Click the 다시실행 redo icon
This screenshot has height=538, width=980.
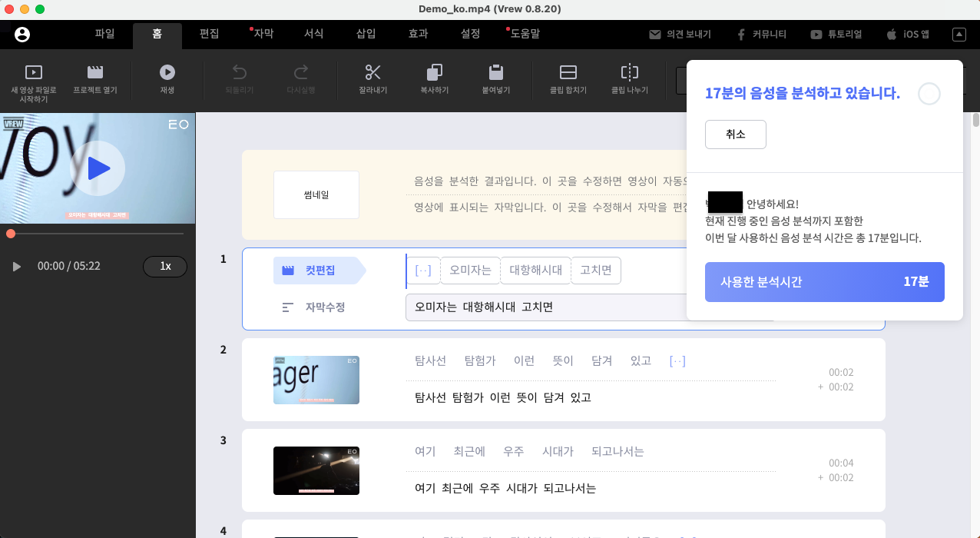point(301,72)
